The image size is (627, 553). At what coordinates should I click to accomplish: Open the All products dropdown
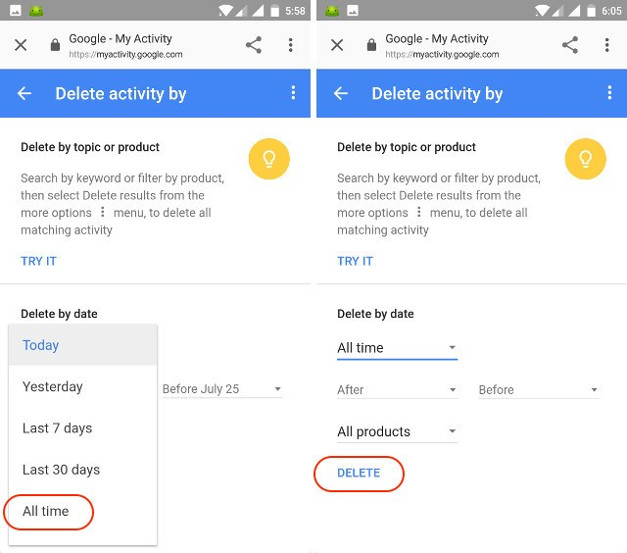[397, 431]
